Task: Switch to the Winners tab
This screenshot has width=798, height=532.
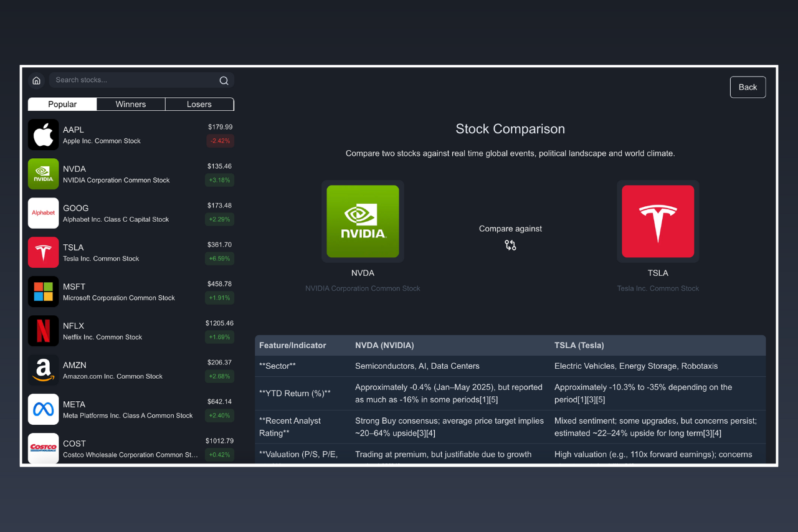Action: click(x=131, y=104)
